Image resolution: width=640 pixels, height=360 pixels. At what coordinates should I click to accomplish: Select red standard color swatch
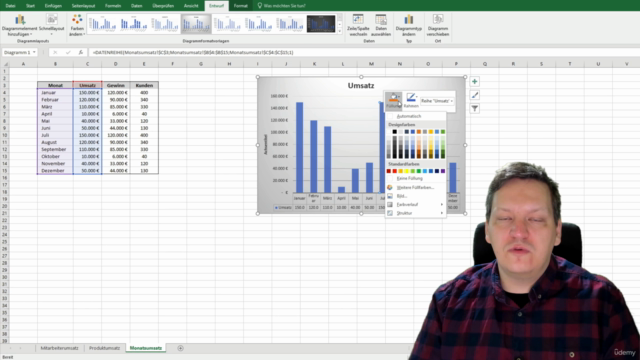[395, 171]
